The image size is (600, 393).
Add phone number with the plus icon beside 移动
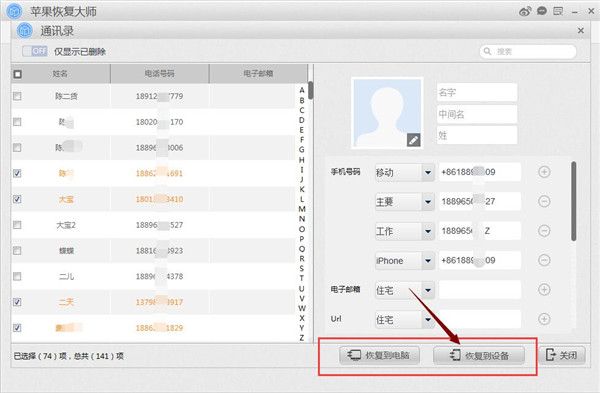point(544,172)
